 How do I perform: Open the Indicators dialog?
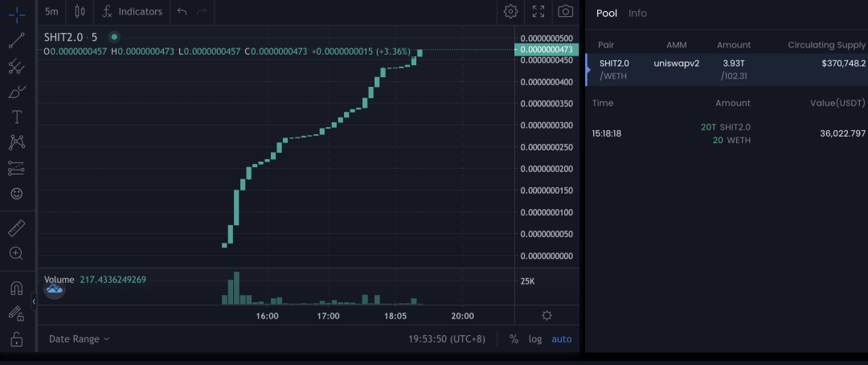click(132, 11)
